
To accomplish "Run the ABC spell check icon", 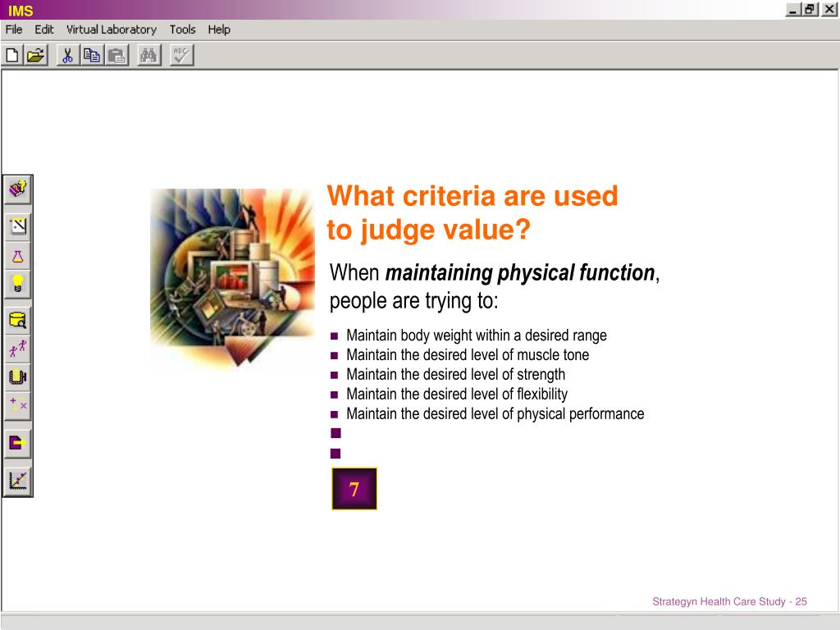I will click(x=181, y=55).
